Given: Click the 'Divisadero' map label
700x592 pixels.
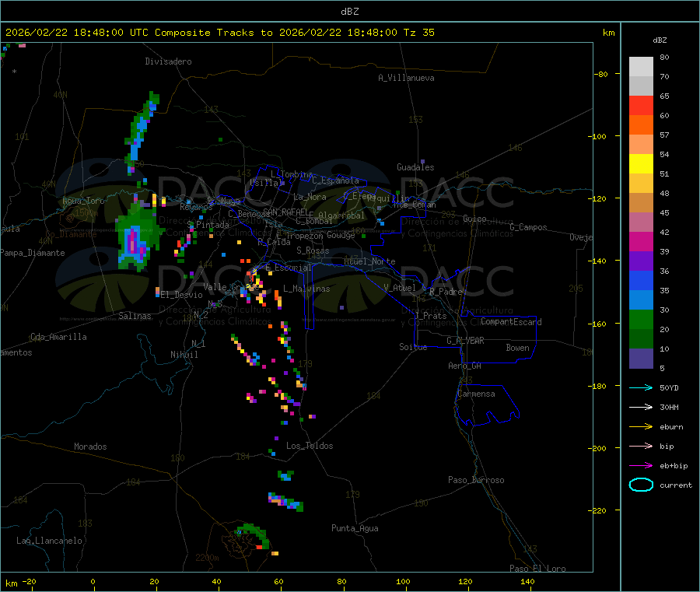Looking at the screenshot, I should 168,61.
